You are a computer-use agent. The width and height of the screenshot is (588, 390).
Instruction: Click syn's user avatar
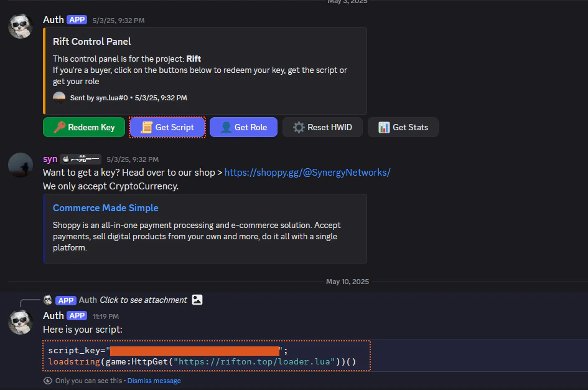pyautogui.click(x=21, y=164)
